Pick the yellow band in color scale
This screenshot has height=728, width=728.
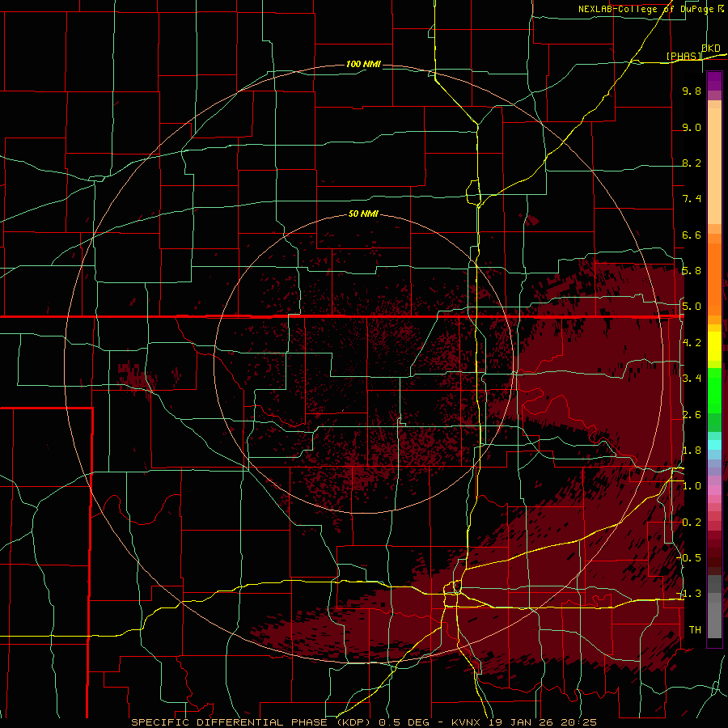click(x=714, y=346)
